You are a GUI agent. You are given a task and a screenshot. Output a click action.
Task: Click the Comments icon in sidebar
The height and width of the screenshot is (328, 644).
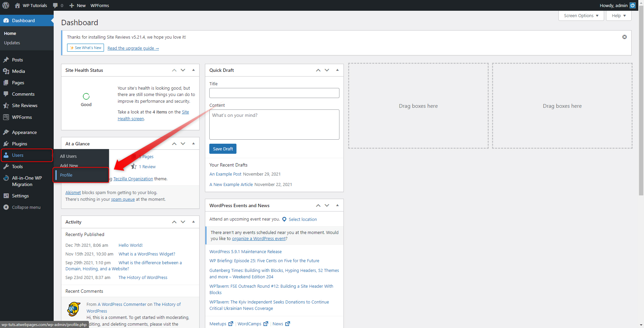coord(6,94)
